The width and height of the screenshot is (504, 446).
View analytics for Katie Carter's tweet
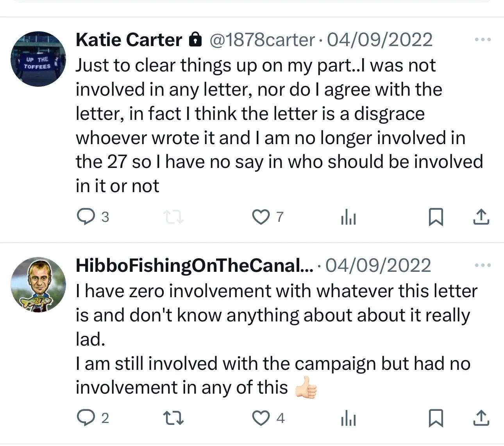click(x=348, y=217)
